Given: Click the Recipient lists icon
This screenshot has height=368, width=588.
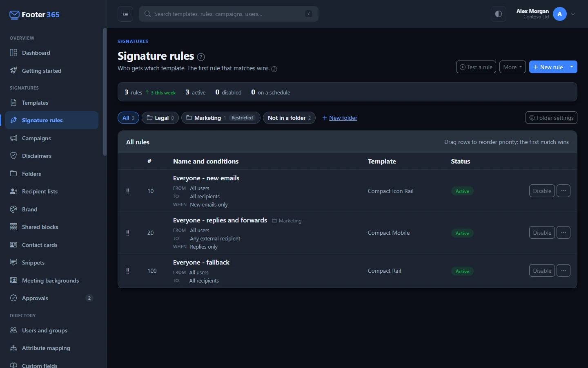Looking at the screenshot, I should point(13,191).
